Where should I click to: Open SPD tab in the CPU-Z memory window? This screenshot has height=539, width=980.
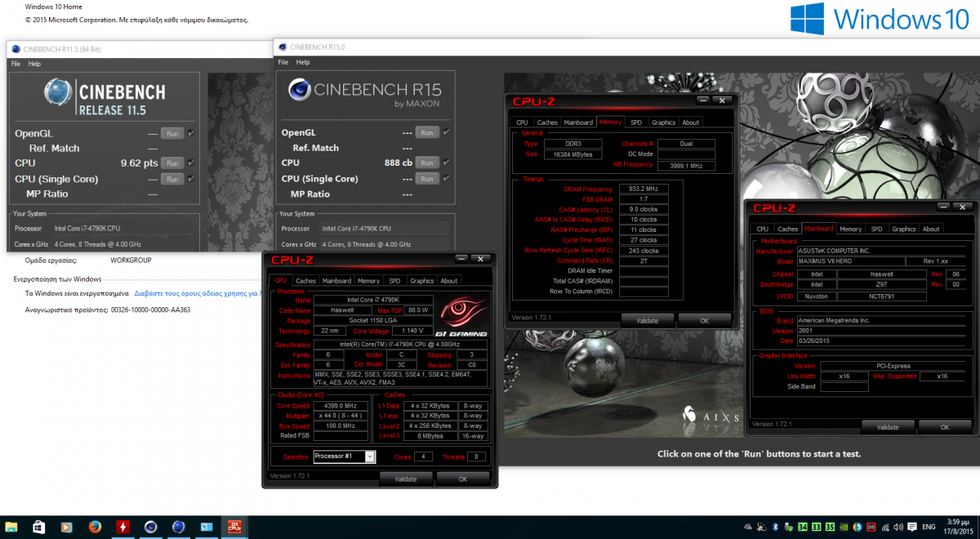click(636, 122)
